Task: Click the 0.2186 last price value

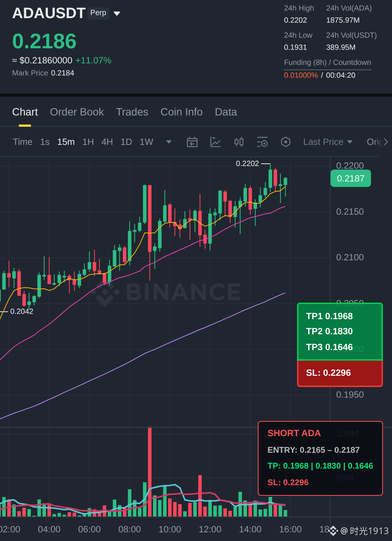Action: pos(44,41)
